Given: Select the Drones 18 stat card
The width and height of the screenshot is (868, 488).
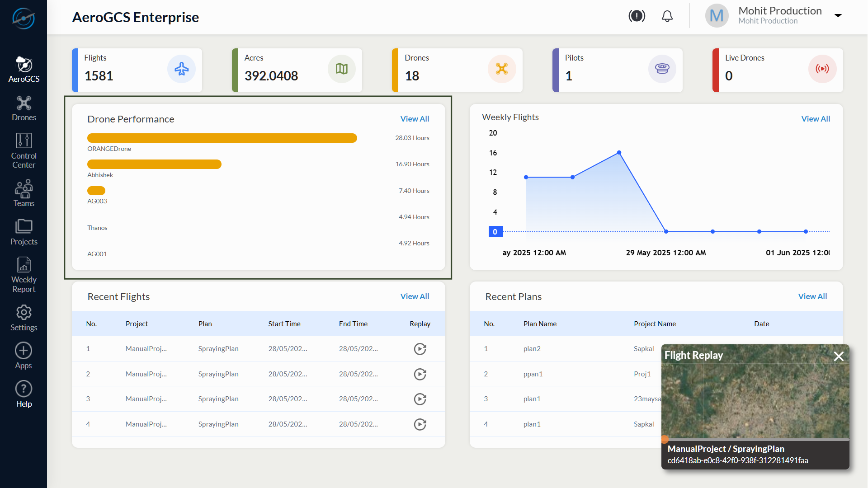Looking at the screenshot, I should point(457,70).
